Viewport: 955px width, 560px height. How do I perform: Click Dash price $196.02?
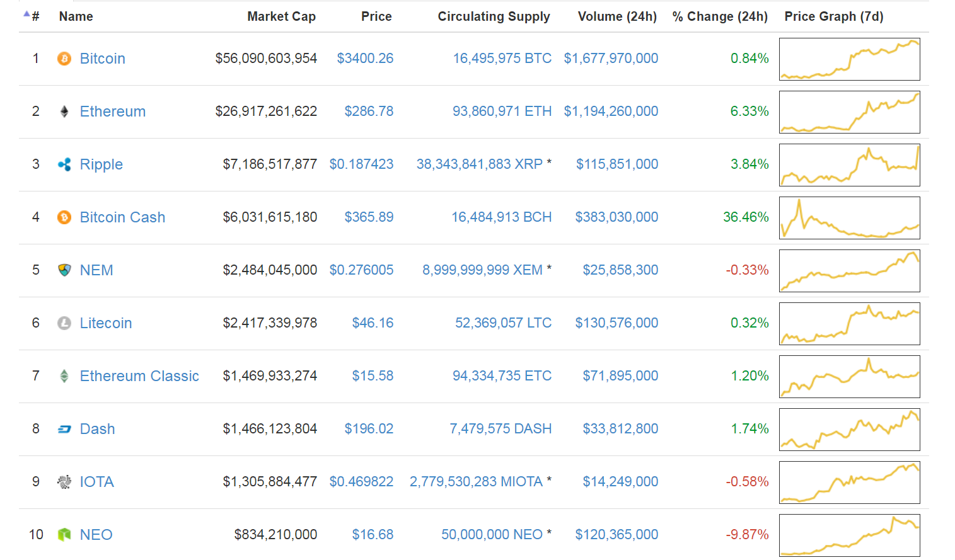(369, 429)
